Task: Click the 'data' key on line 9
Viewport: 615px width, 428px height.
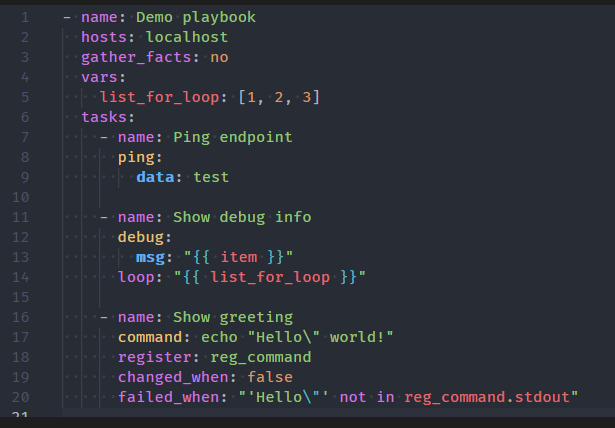Action: pos(155,177)
